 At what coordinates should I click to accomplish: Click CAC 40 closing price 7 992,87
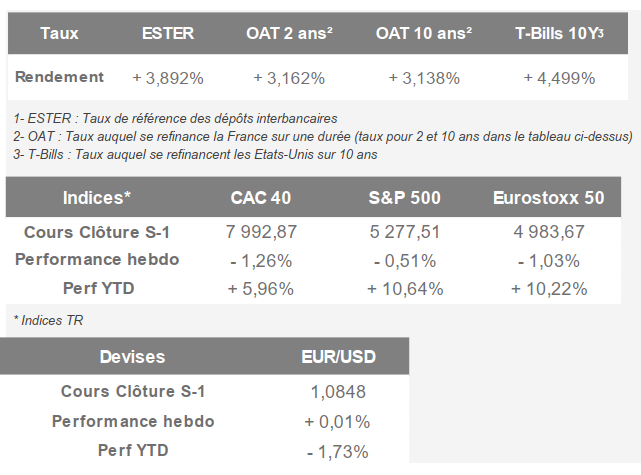[x=260, y=232]
